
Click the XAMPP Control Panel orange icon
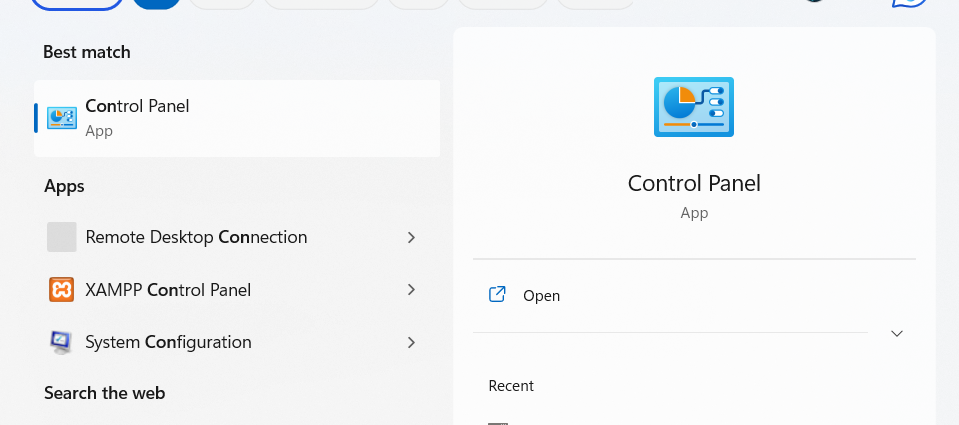(62, 290)
